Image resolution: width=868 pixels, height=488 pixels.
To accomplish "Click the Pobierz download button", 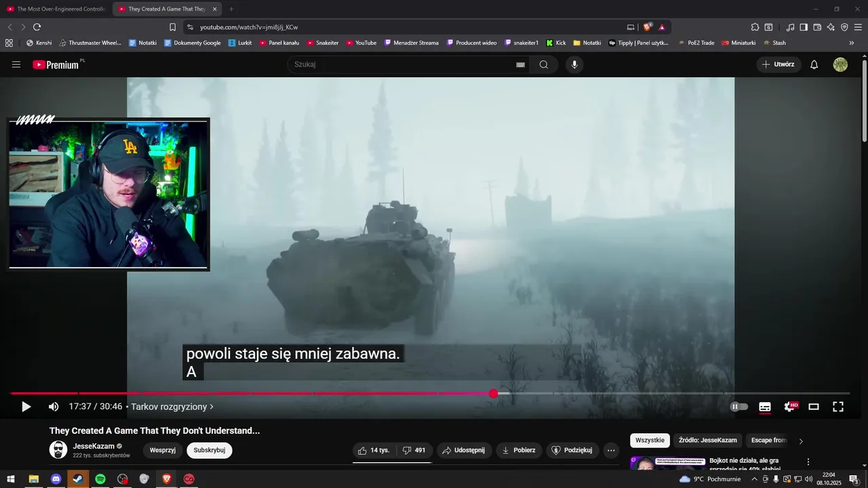I will pos(518,450).
